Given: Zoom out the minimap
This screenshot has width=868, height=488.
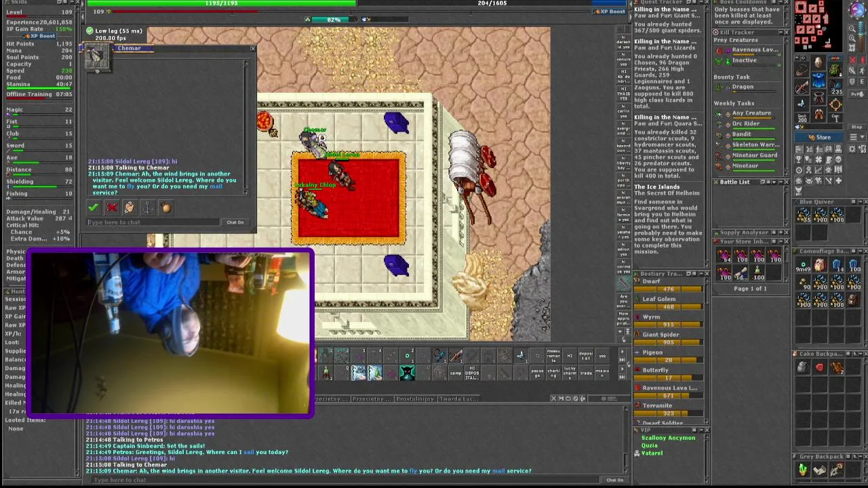Looking at the screenshot, I should [852, 28].
